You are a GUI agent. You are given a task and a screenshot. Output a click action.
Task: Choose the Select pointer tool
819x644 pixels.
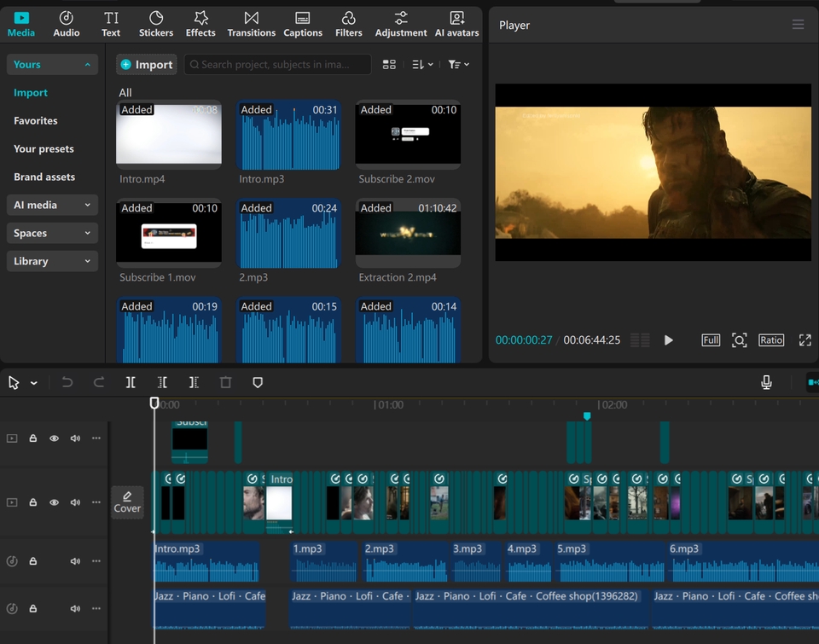coord(14,383)
